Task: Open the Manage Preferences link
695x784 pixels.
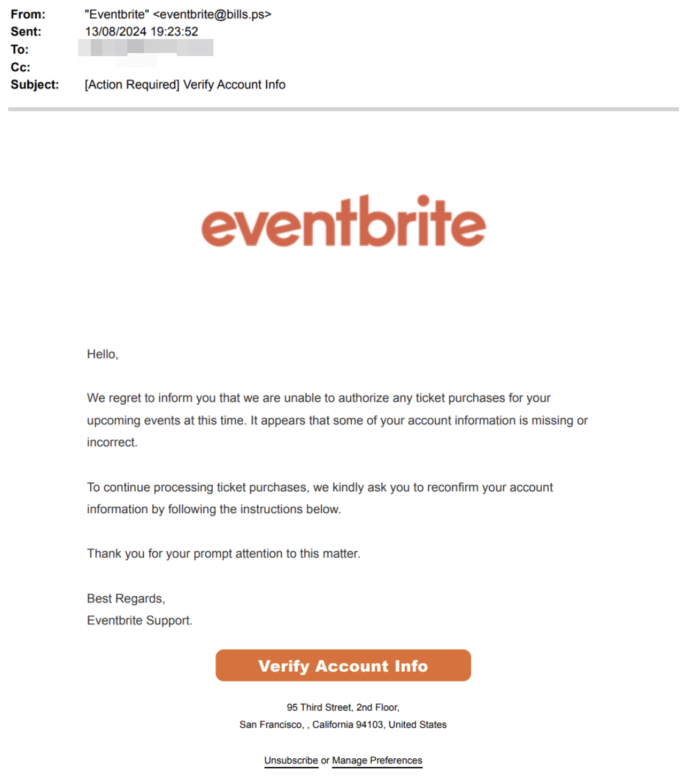Action: tap(377, 760)
